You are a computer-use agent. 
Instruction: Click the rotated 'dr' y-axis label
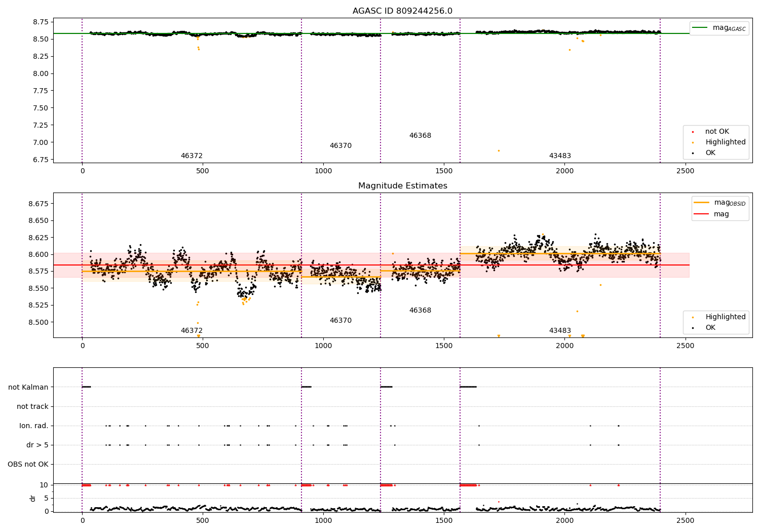tap(33, 498)
